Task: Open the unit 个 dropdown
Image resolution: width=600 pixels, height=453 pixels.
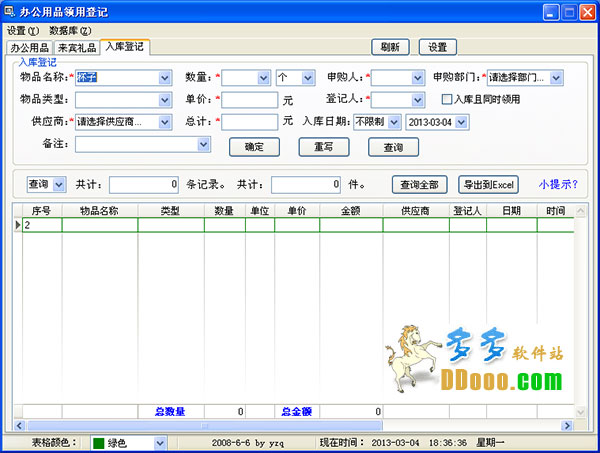Action: click(x=308, y=78)
